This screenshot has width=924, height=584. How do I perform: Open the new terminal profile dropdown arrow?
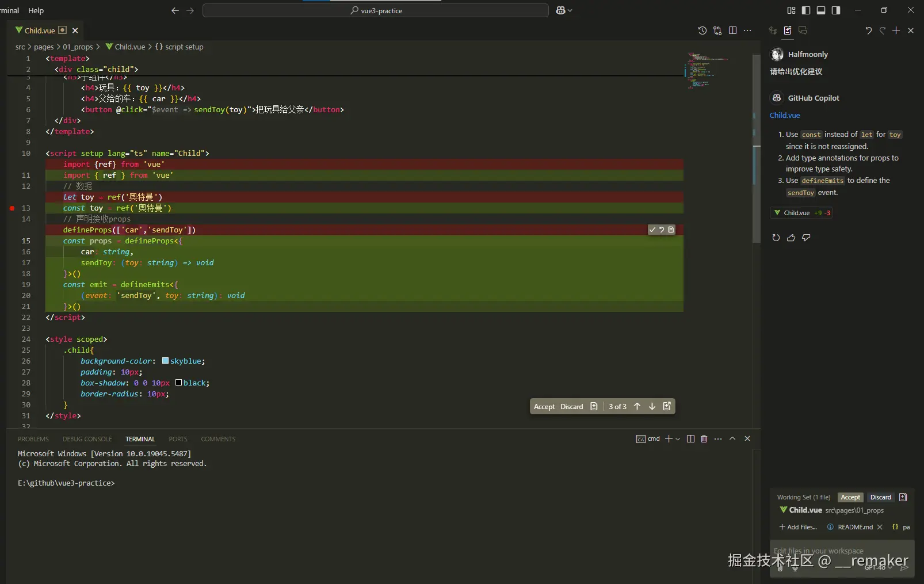tap(678, 439)
